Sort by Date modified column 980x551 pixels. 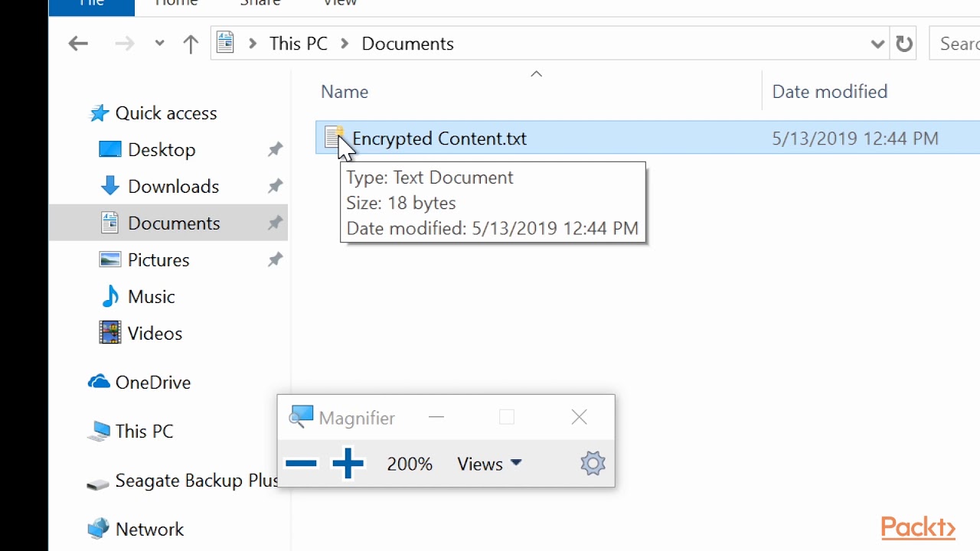(x=829, y=92)
